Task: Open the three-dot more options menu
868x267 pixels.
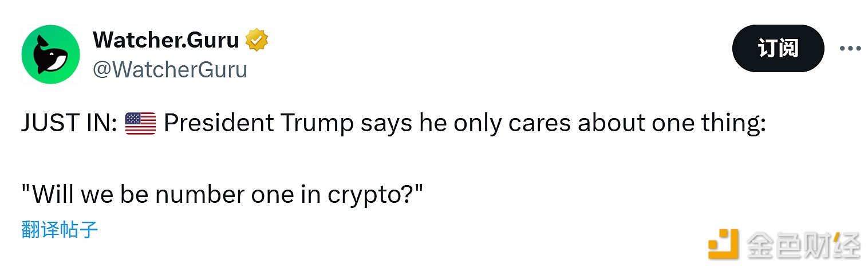Action: pyautogui.click(x=850, y=49)
